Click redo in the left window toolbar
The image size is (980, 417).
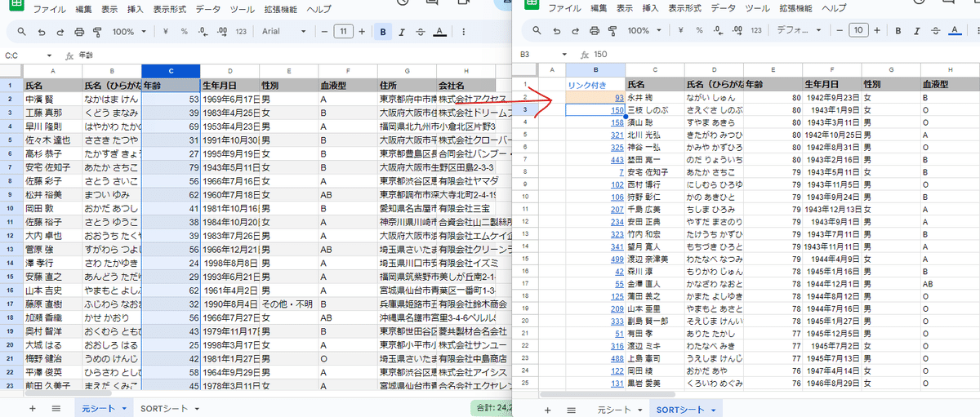point(60,32)
